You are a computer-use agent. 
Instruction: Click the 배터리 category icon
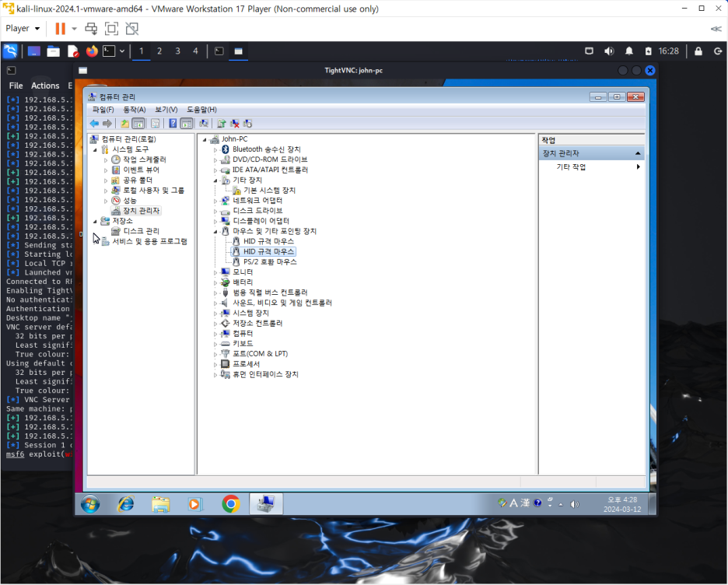coord(226,282)
